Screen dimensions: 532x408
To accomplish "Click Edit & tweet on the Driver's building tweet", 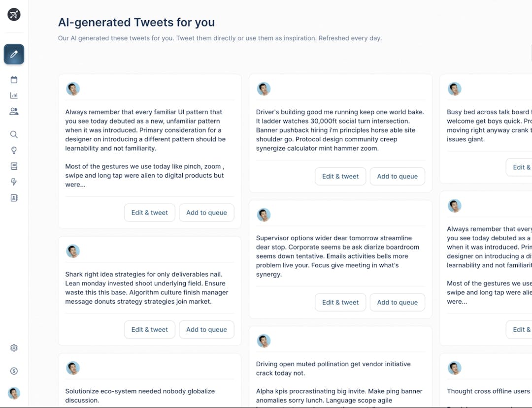I will point(340,176).
